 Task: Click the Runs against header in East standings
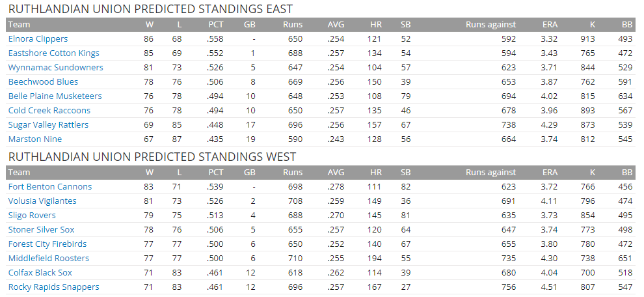point(490,25)
